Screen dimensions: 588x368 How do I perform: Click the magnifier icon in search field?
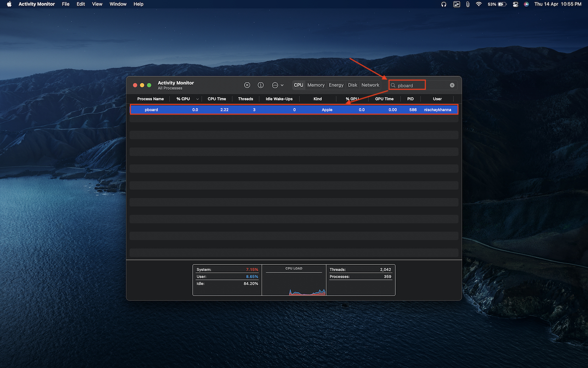[393, 85]
